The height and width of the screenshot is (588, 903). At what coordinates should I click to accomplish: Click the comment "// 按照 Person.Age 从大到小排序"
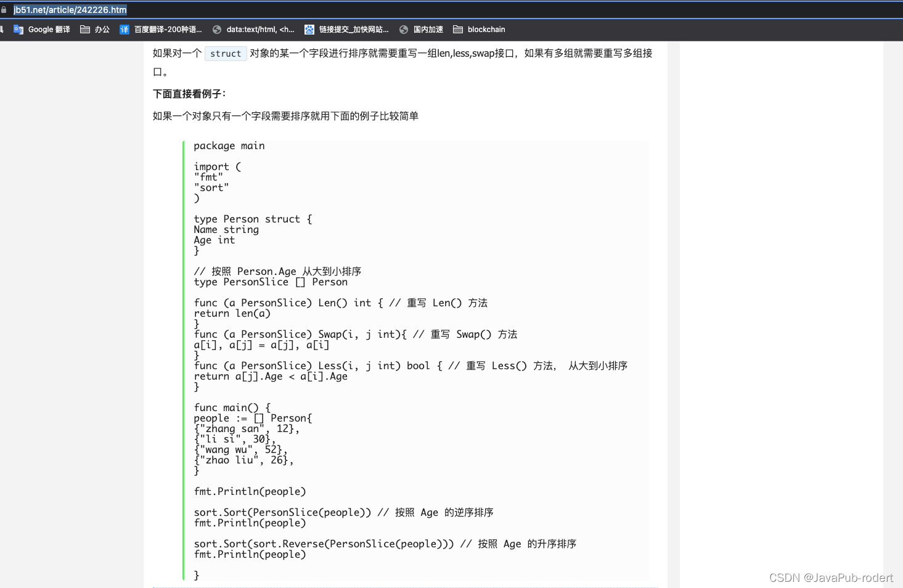(x=277, y=272)
